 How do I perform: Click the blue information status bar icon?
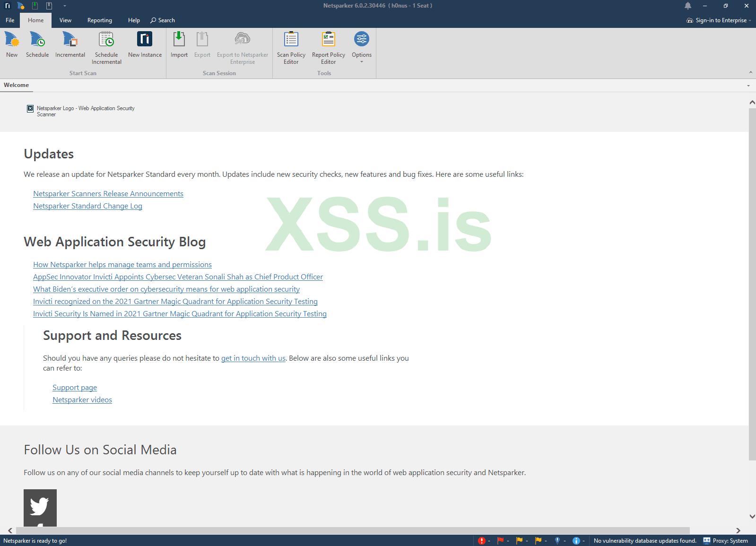[x=576, y=541]
